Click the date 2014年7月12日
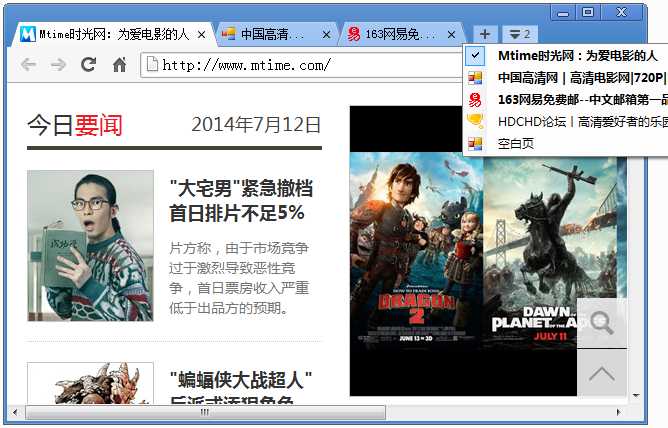 (256, 125)
